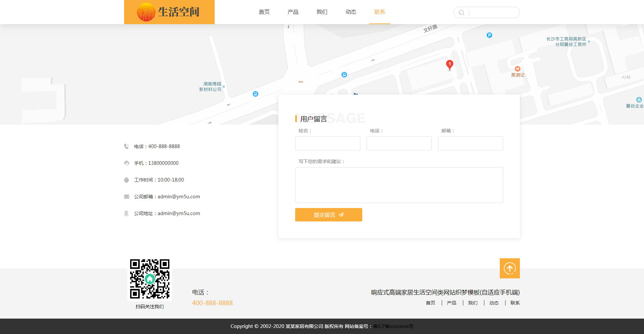
Task: Open the 产品 navigation tab
Action: pos(293,12)
